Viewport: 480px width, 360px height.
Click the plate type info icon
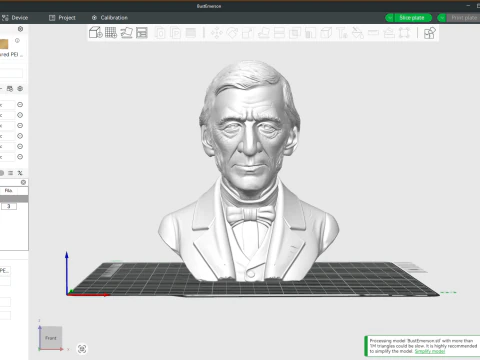17,40
